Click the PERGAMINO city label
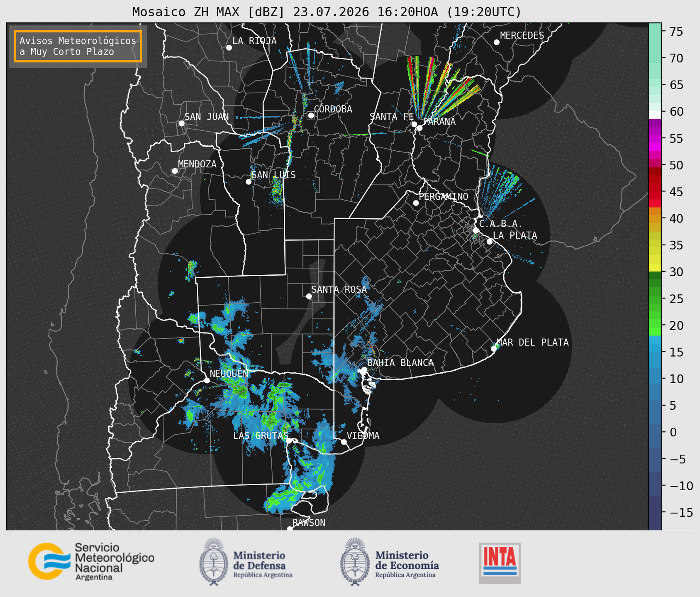This screenshot has width=700, height=597. (x=444, y=196)
